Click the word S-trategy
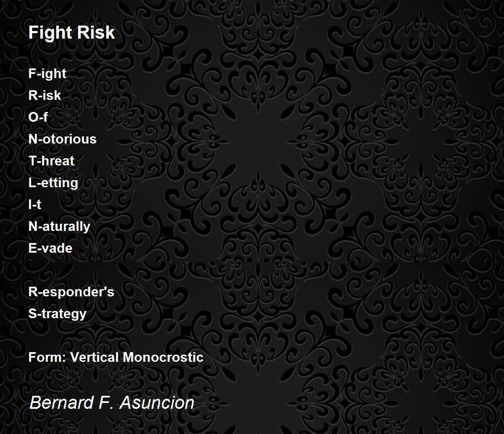 pos(58,314)
